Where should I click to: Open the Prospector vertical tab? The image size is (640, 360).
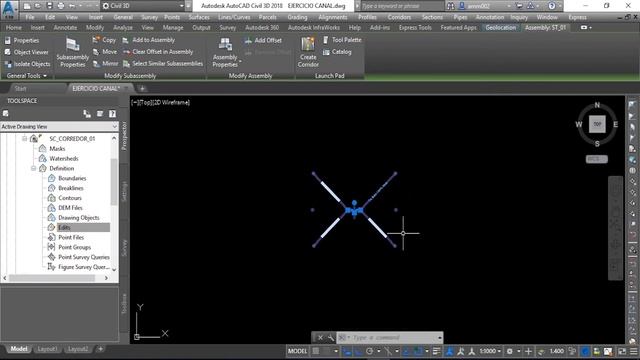click(x=124, y=136)
